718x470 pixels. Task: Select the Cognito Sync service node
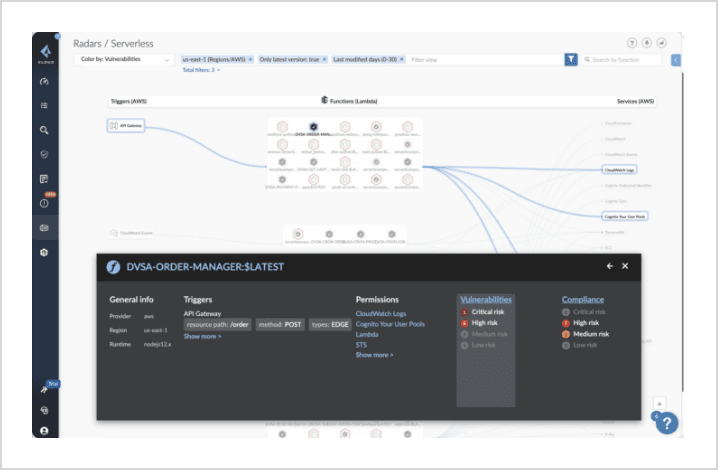coord(615,201)
